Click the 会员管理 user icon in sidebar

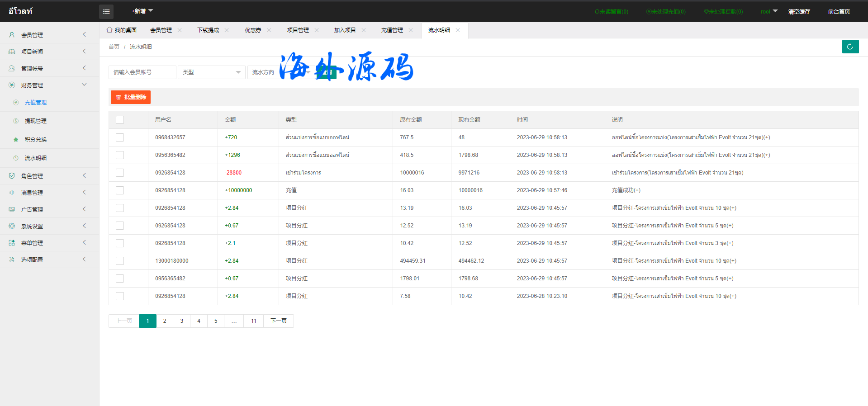[x=12, y=35]
